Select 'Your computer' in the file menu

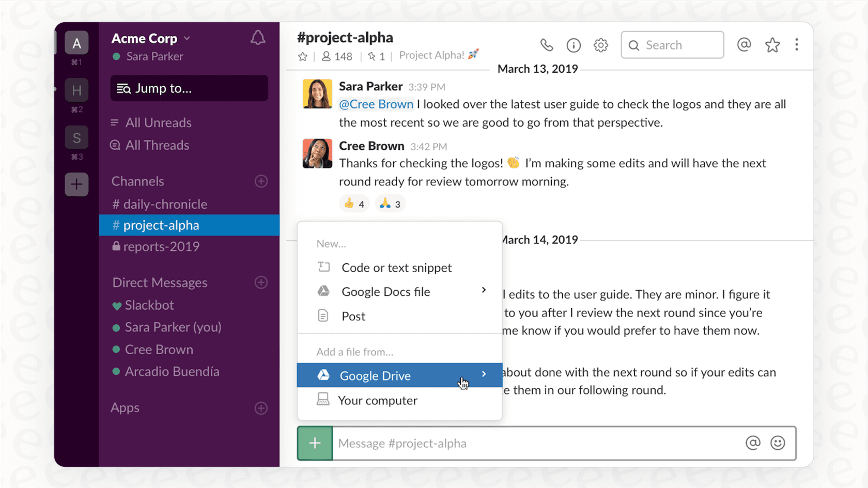click(377, 400)
